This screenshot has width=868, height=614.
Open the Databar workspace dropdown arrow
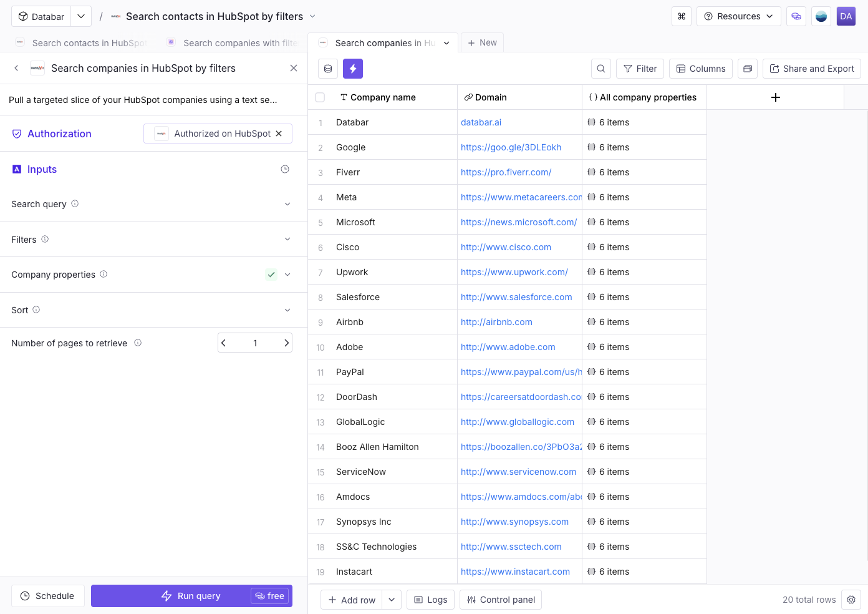click(81, 16)
